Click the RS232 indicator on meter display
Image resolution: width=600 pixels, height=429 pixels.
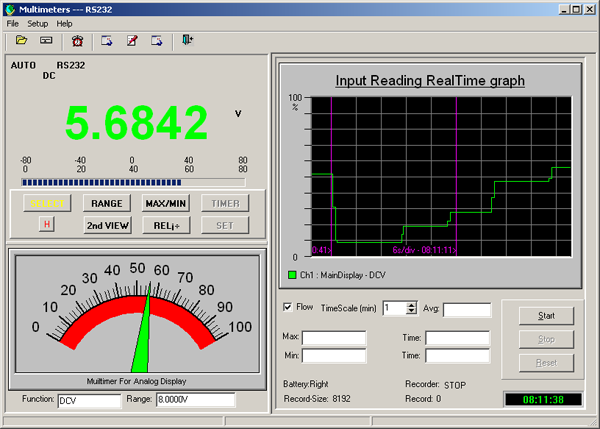[x=71, y=65]
